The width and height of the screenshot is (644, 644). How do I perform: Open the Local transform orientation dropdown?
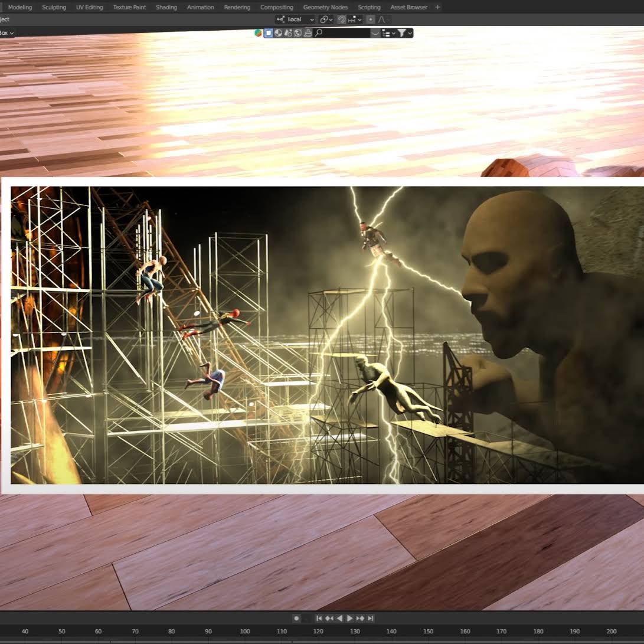tap(295, 19)
